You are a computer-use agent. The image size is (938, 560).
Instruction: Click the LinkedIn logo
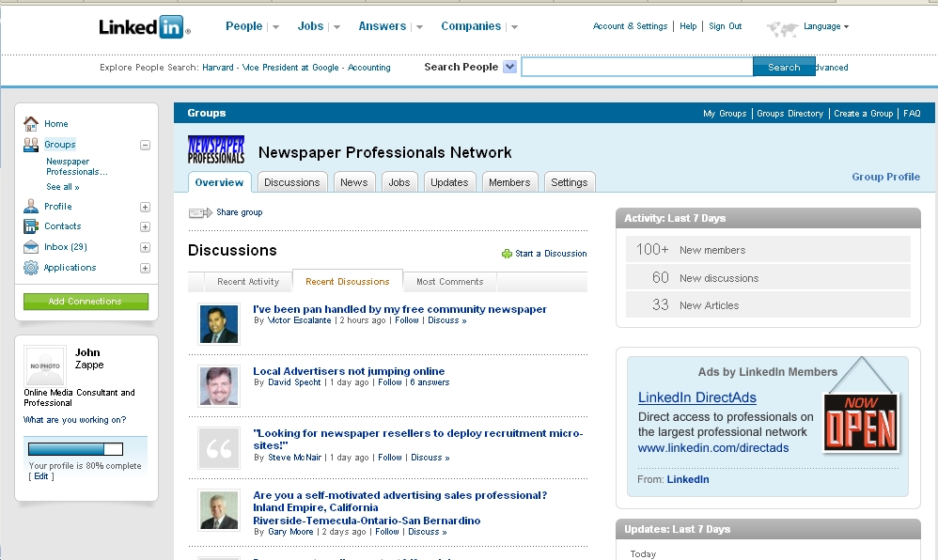tap(144, 27)
